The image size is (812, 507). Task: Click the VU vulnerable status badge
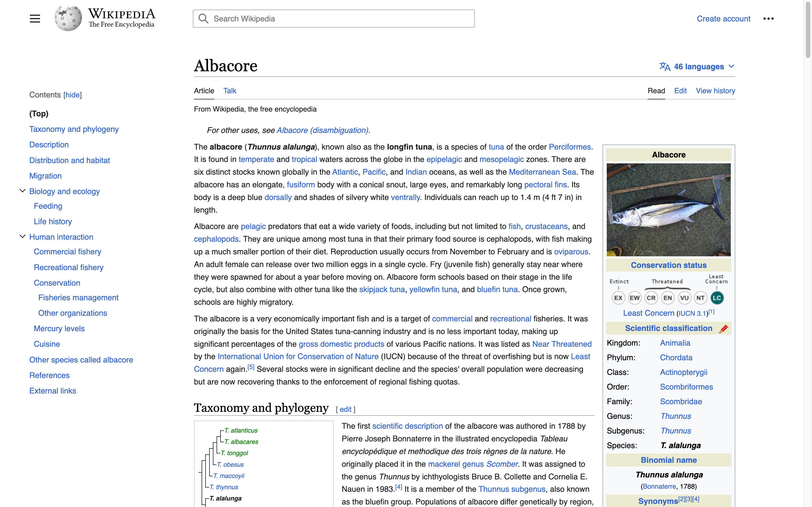pyautogui.click(x=685, y=297)
